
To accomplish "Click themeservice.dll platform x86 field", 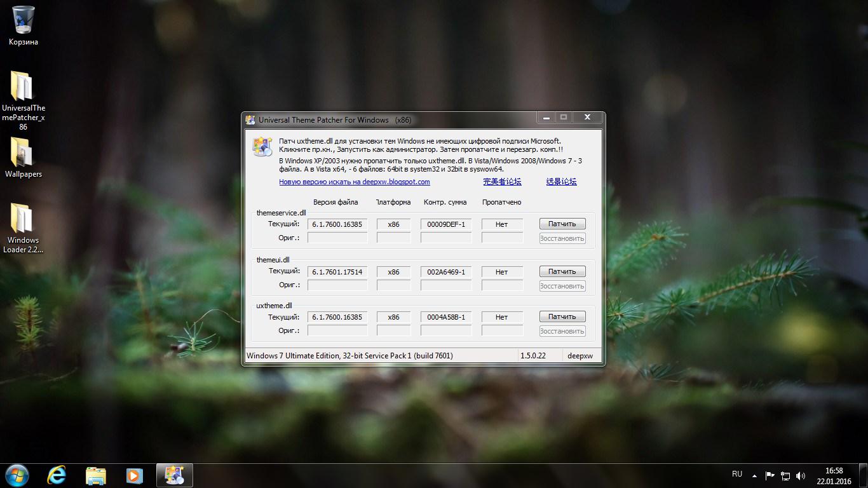I will pos(393,224).
